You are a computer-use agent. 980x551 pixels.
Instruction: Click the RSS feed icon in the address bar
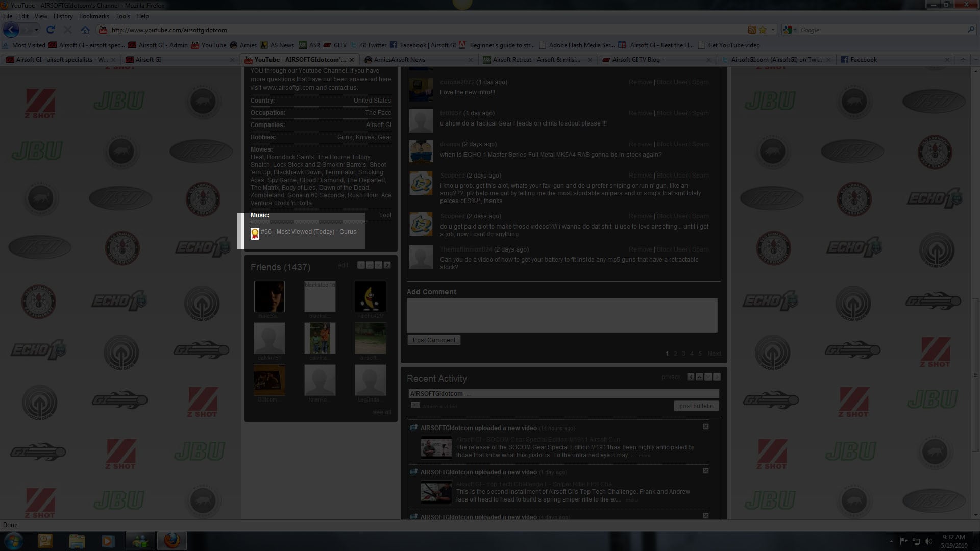pos(752,30)
